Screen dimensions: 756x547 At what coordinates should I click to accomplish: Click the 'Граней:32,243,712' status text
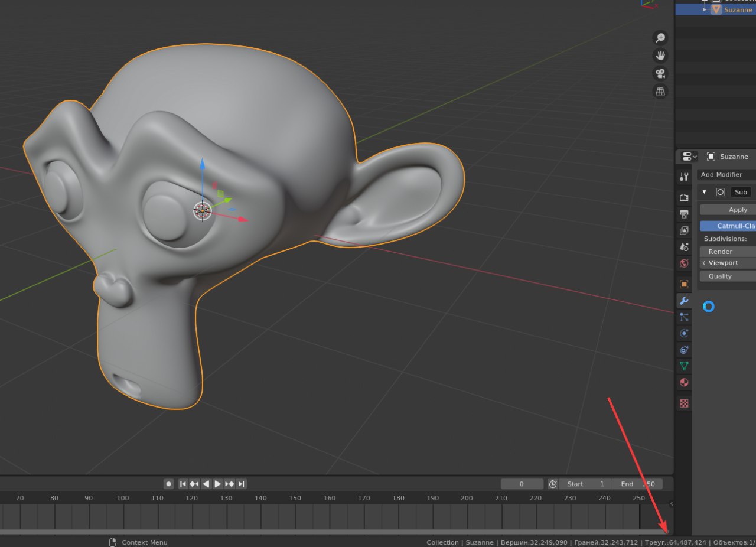605,542
